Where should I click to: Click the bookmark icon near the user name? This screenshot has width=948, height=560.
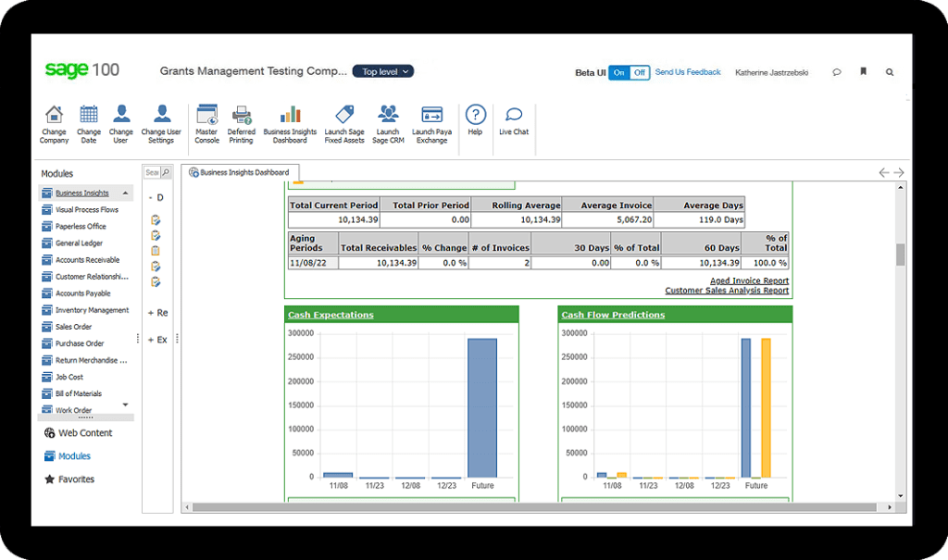863,71
